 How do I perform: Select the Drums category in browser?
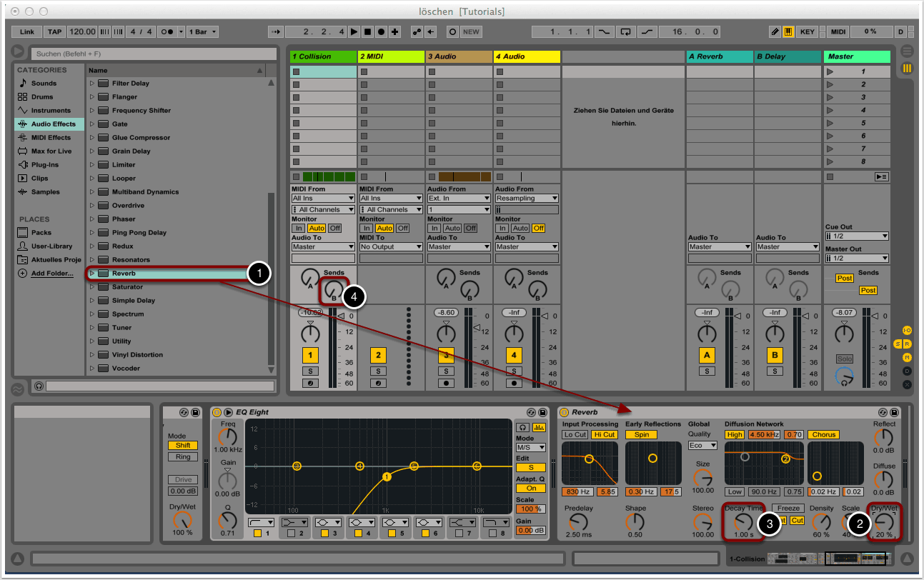click(x=42, y=97)
